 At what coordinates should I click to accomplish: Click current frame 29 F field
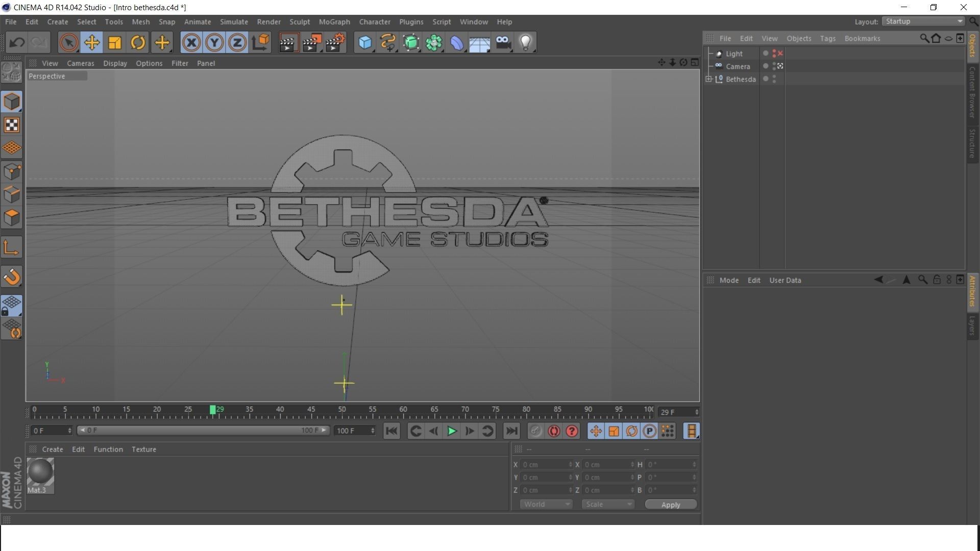(x=678, y=412)
